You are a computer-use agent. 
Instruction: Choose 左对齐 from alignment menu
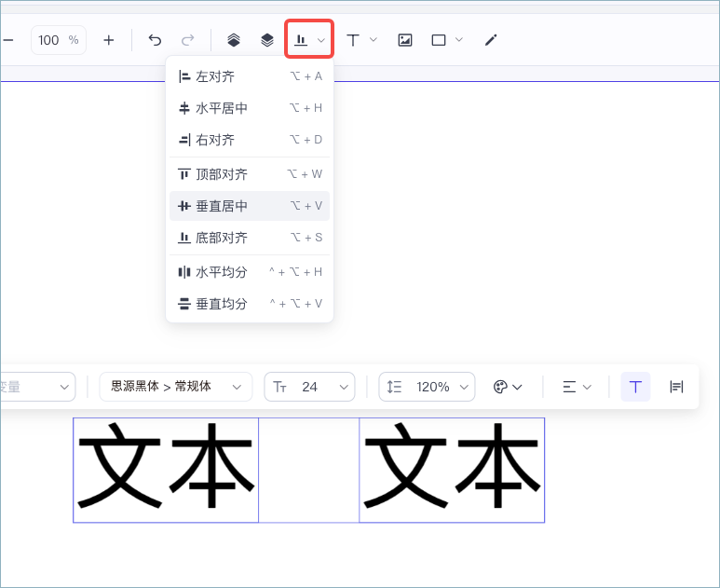tap(250, 76)
